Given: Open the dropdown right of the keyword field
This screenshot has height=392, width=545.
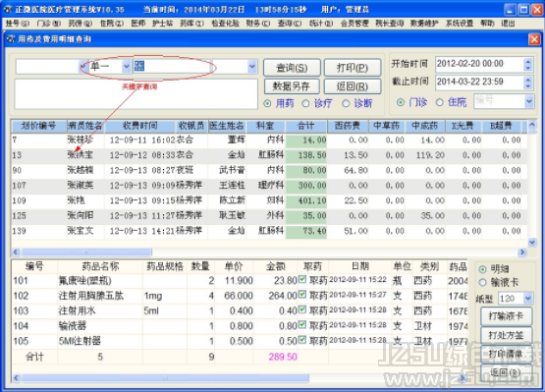Looking at the screenshot, I should click(252, 66).
